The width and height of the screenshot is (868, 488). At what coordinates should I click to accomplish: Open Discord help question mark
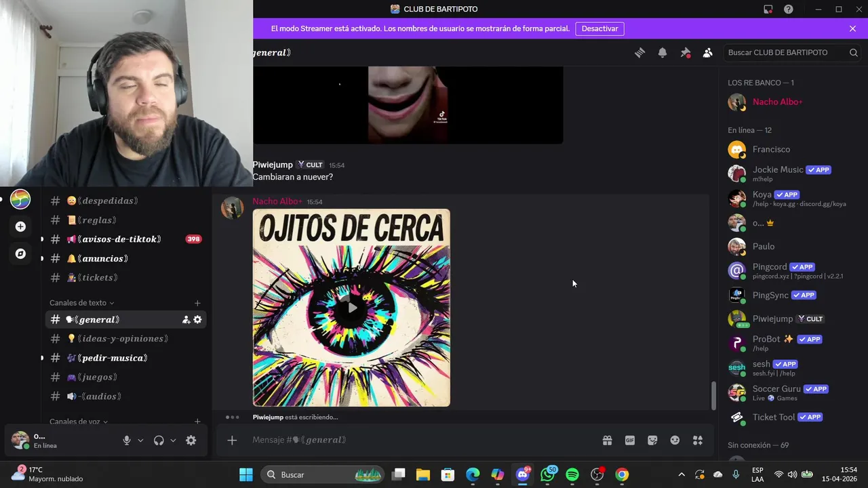789,9
